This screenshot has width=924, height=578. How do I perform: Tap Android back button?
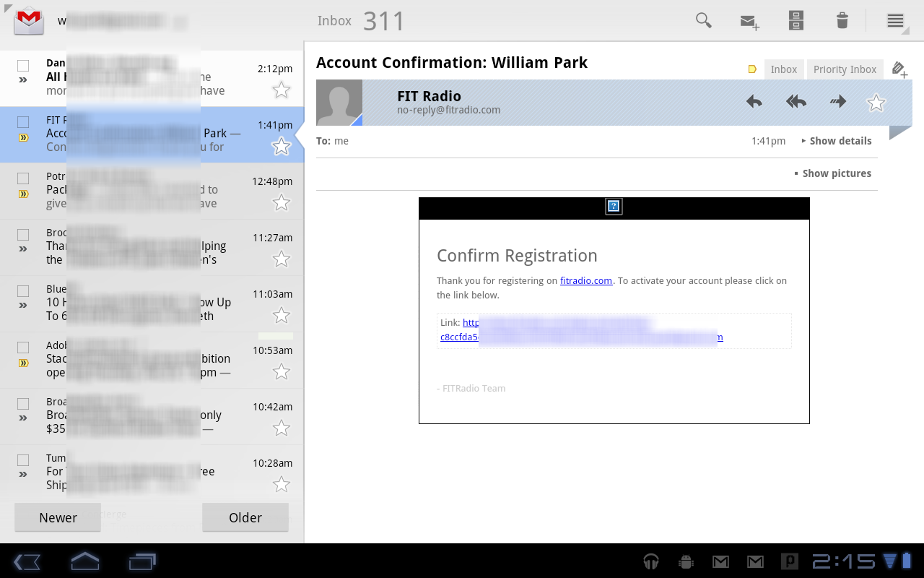(x=27, y=561)
